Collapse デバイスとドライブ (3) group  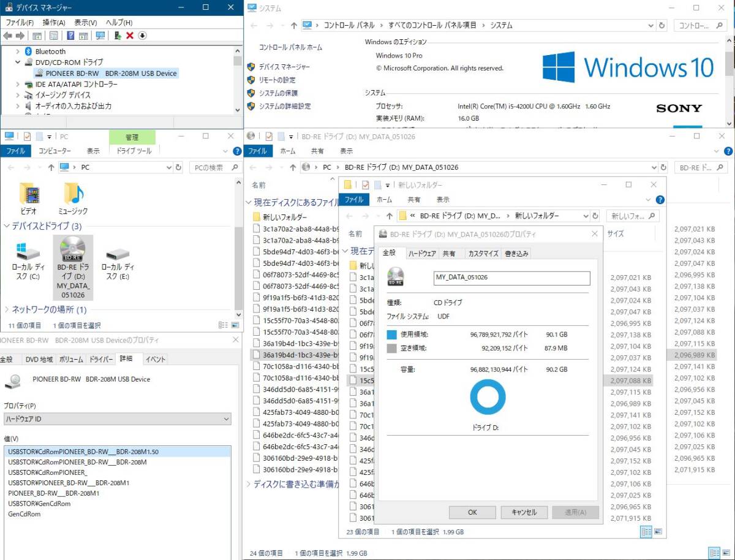pyautogui.click(x=7, y=226)
